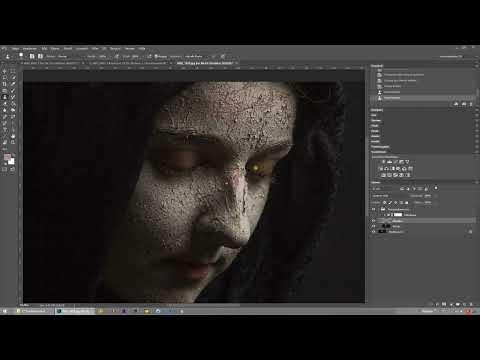This screenshot has width=480, height=360.
Task: Toggle the Brush panel from options bar
Action: [x=32, y=56]
